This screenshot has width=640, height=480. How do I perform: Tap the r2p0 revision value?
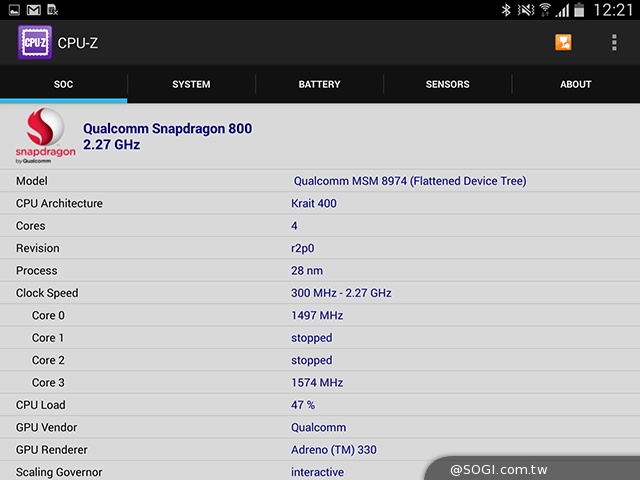click(x=302, y=248)
